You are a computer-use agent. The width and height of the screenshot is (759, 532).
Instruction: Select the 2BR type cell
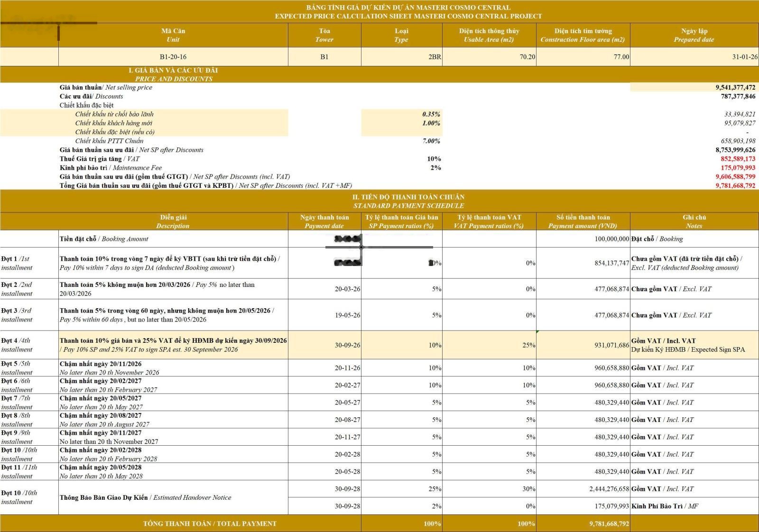point(401,57)
